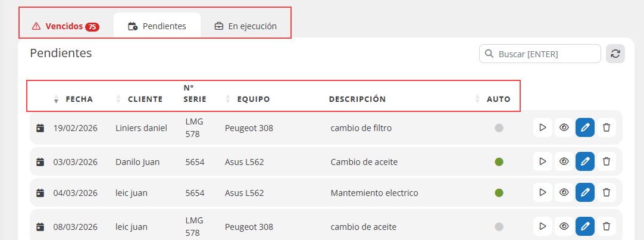Image resolution: width=644 pixels, height=240 pixels.
Task: Start the 19/02/2026 cambio de filtro task
Action: tap(542, 127)
